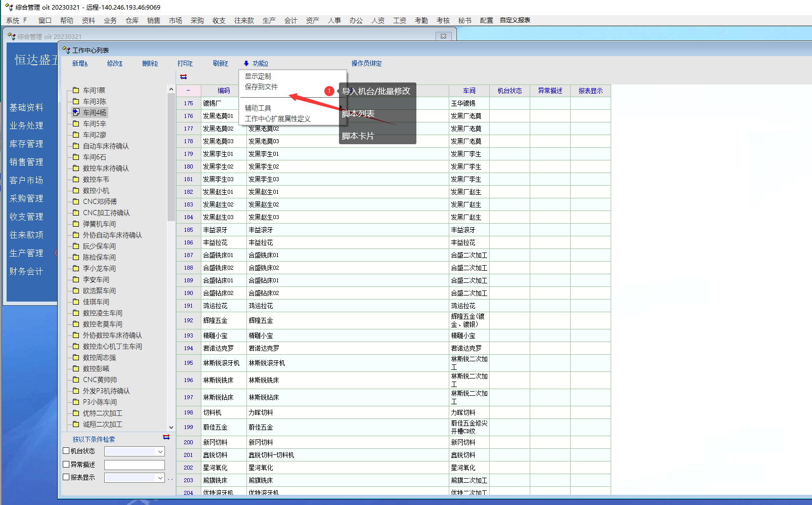The width and height of the screenshot is (812, 505).
Task: Tick the 异常描述 checkbox
Action: [x=66, y=464]
